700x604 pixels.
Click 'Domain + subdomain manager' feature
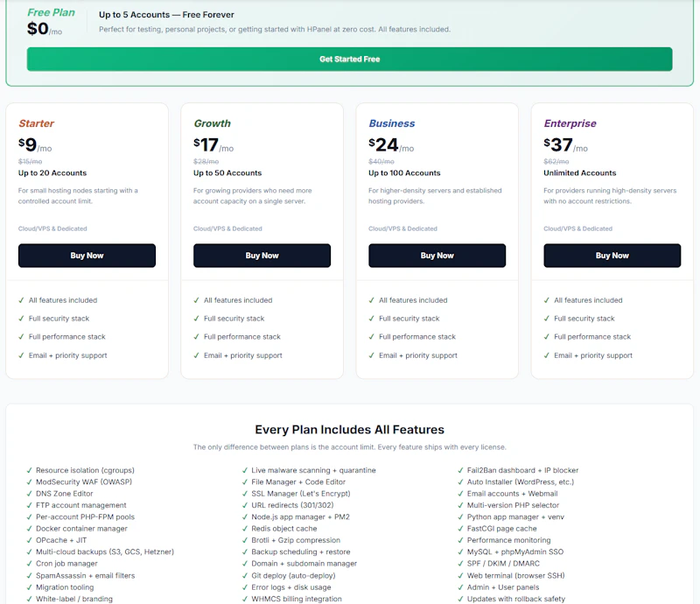tap(304, 564)
